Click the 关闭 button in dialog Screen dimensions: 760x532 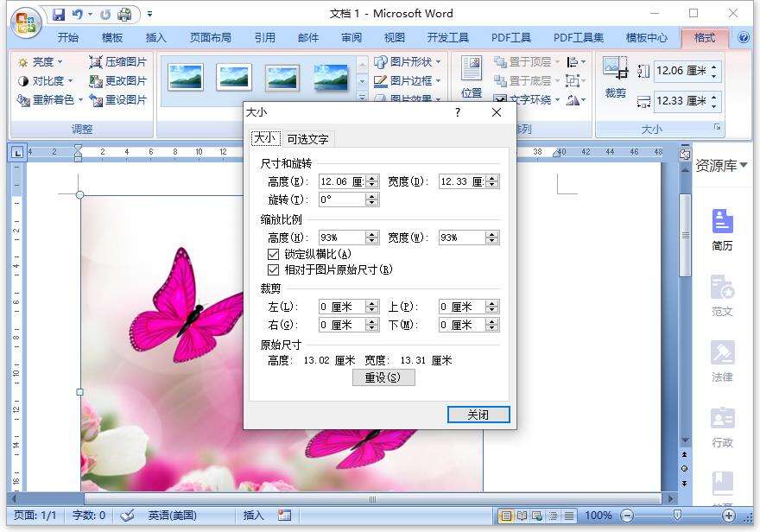(x=478, y=415)
